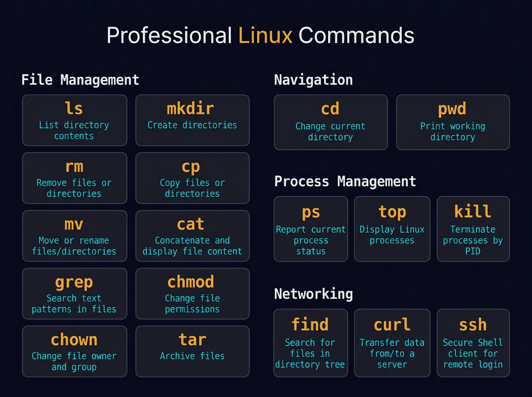Click the Navigation section heading

coord(313,80)
